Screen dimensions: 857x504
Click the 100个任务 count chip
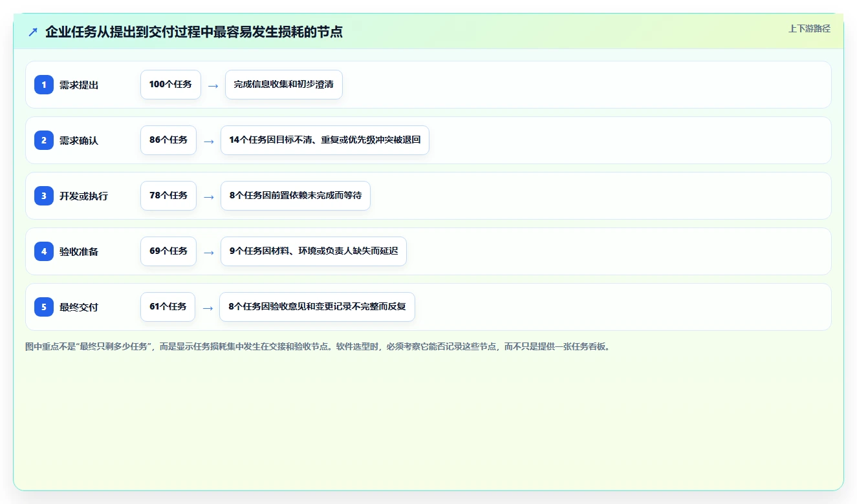tap(171, 85)
